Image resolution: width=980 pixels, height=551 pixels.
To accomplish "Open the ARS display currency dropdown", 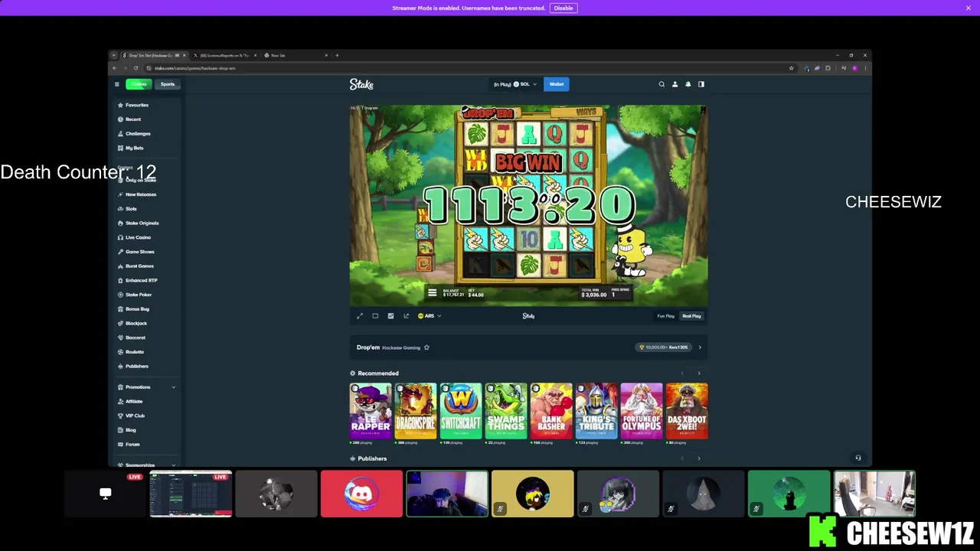I will click(x=429, y=316).
